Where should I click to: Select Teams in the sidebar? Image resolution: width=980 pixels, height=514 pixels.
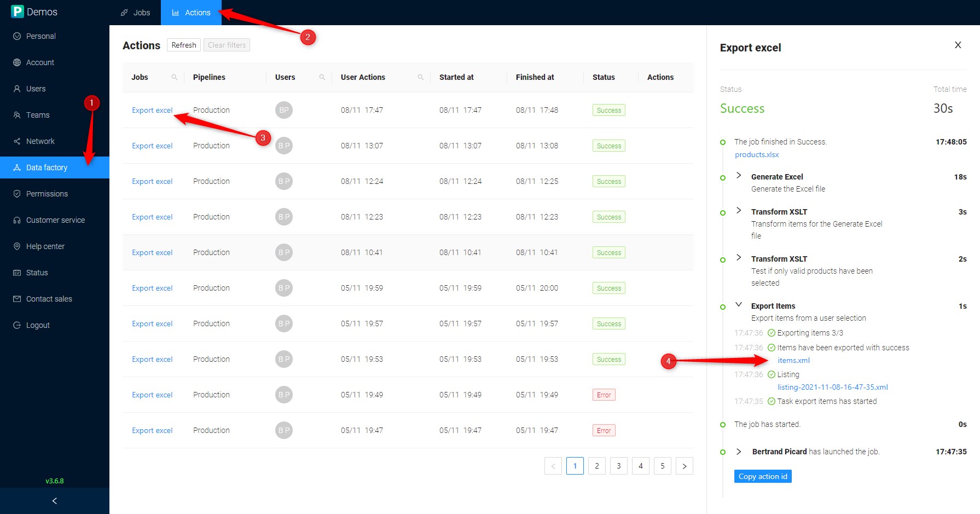[x=37, y=114]
